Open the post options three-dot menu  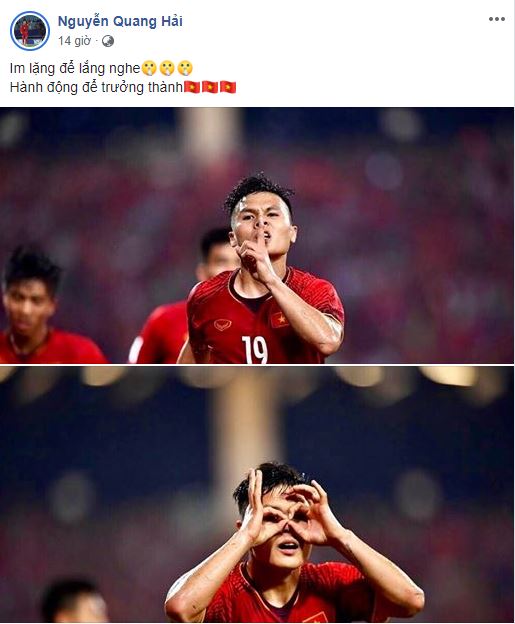coord(497,19)
